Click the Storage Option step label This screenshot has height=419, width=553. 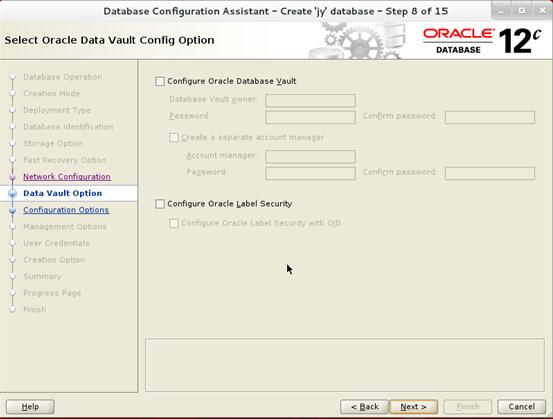click(x=53, y=144)
